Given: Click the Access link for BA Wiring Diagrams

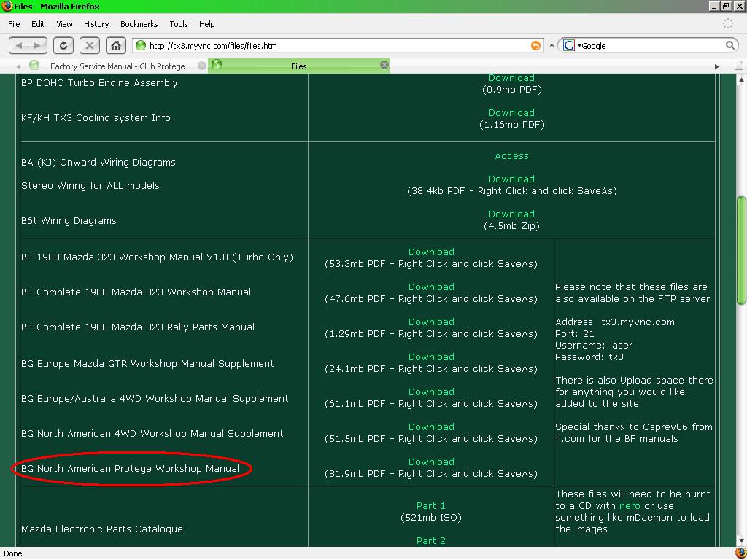Looking at the screenshot, I should 511,156.
